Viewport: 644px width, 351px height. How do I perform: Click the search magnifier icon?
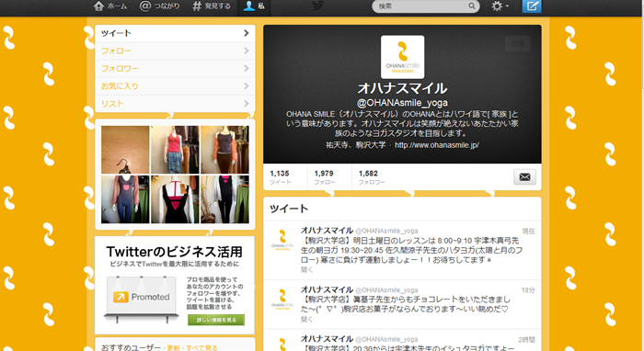tap(472, 6)
